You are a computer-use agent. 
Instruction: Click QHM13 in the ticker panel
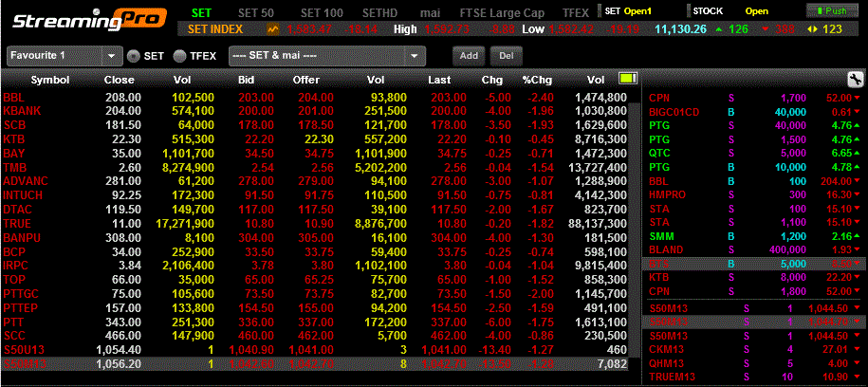(x=667, y=363)
